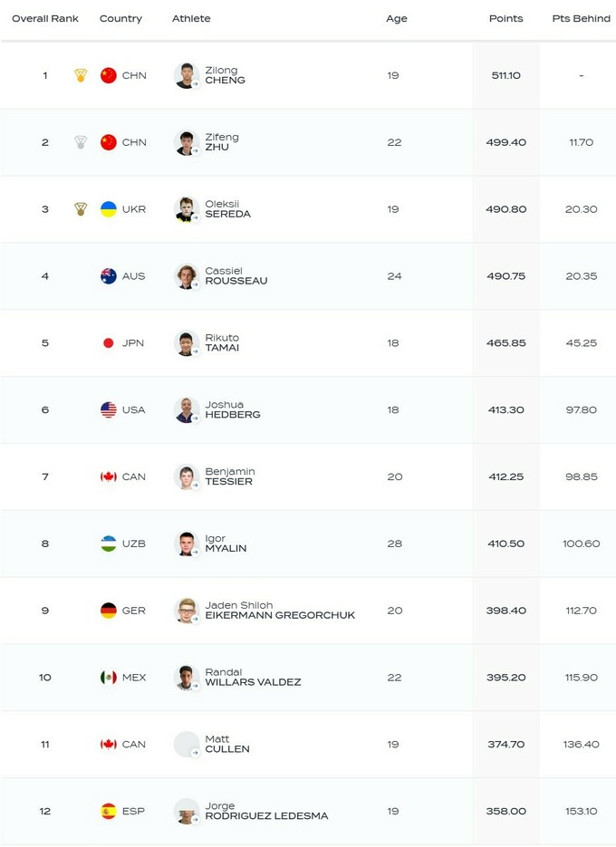Open Randal Willars Valdez profile link

253,678
